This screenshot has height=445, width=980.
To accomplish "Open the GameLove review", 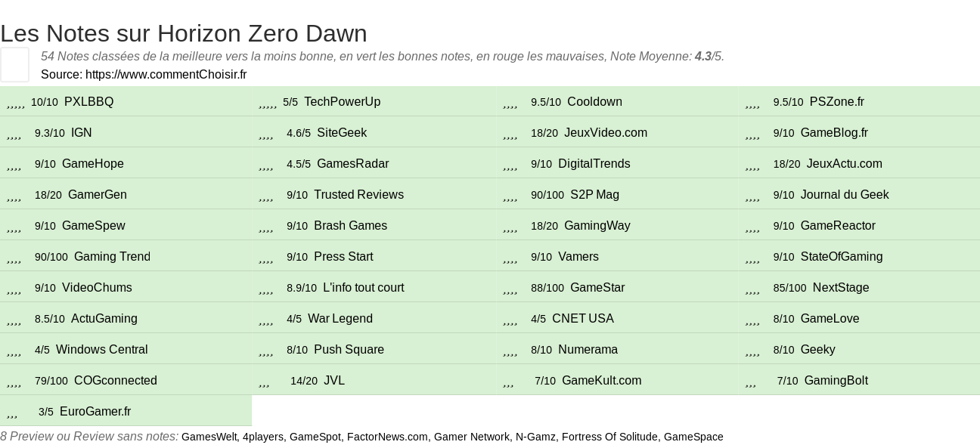I will pos(830,319).
